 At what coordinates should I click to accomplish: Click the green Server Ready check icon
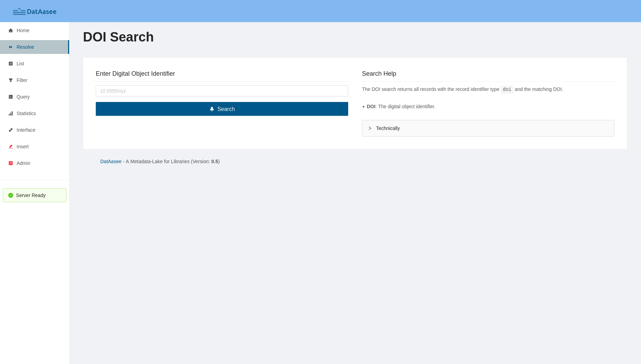pos(11,195)
